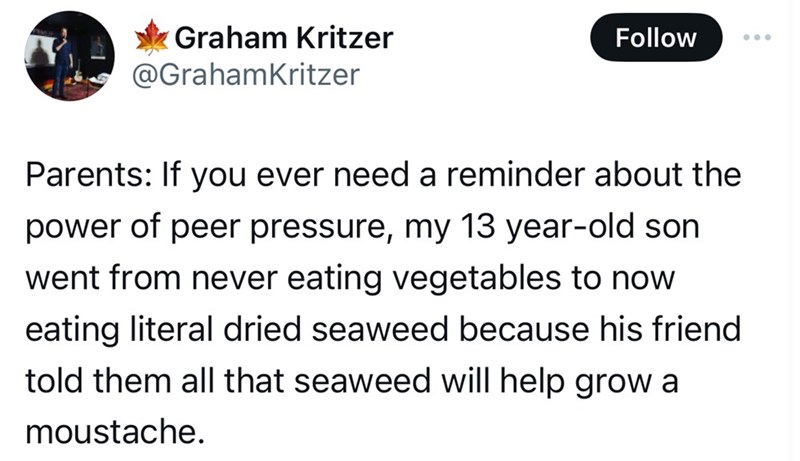Open the Graham Kritzer display name link
The image size is (800, 461).
tap(283, 38)
